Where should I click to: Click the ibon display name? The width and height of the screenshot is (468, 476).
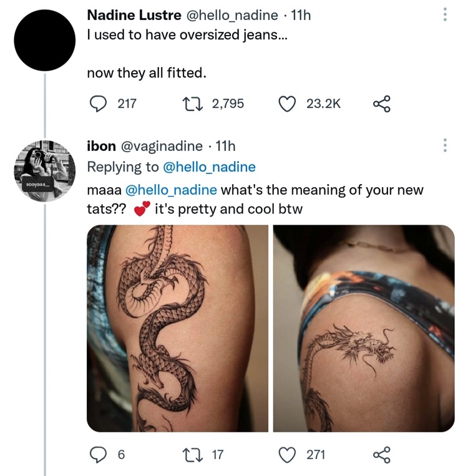tap(101, 146)
